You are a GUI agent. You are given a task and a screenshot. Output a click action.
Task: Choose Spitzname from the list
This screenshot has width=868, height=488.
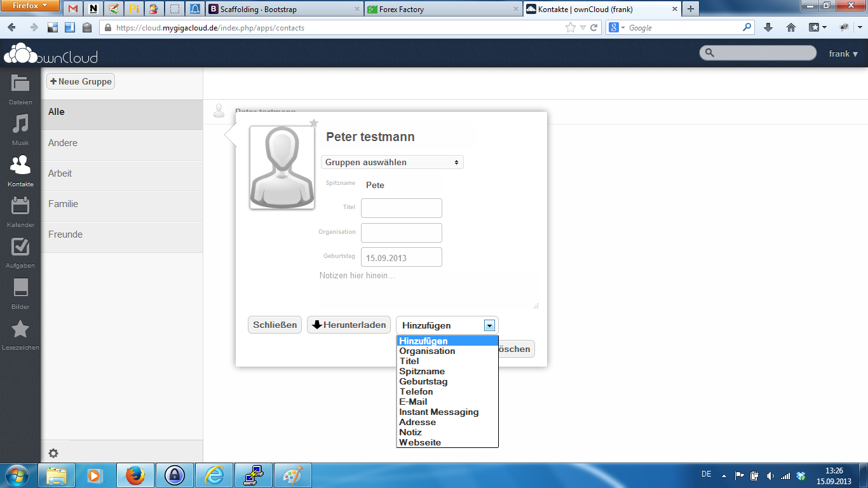(447, 371)
